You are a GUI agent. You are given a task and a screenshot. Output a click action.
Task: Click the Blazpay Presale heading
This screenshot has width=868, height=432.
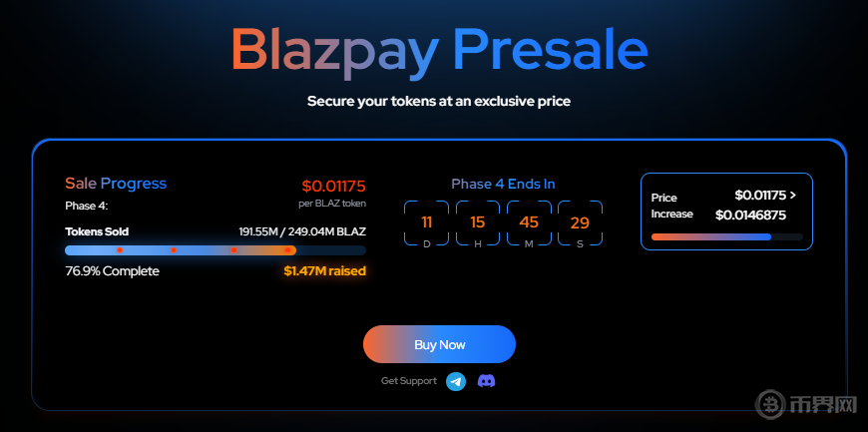(439, 48)
